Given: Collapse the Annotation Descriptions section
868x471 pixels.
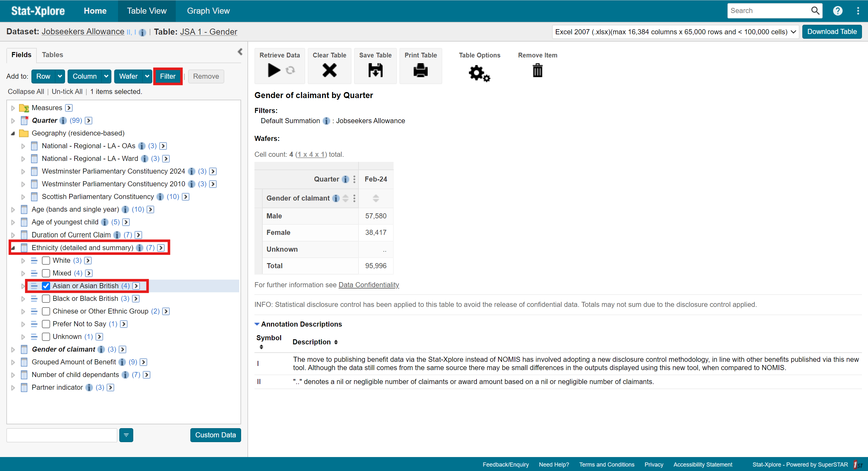Looking at the screenshot, I should (257, 324).
